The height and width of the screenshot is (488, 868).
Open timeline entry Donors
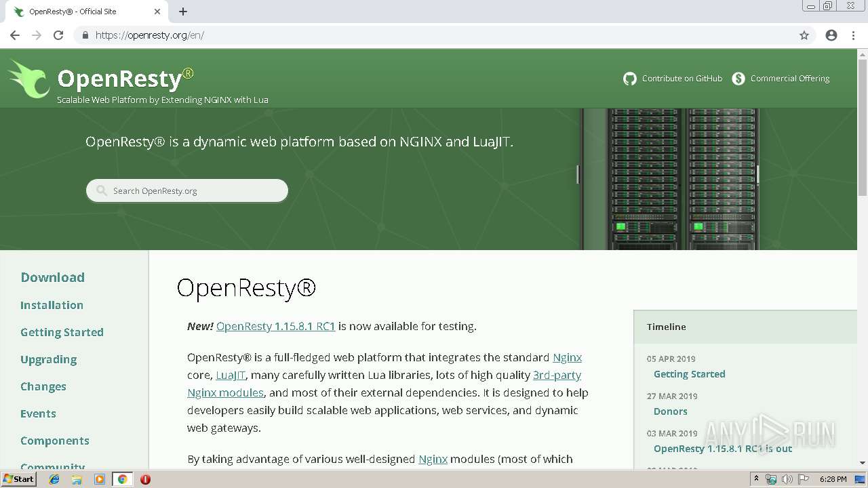point(670,411)
